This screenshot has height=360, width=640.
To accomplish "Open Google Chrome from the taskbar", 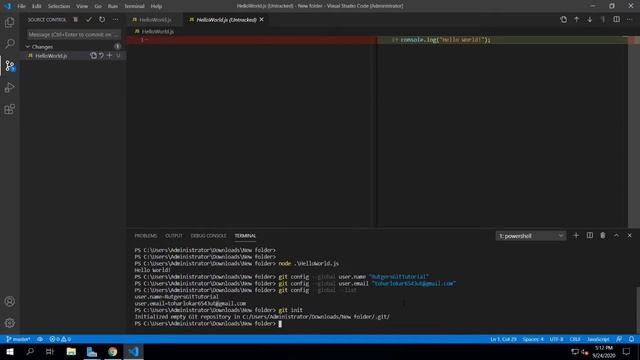I will pyautogui.click(x=113, y=351).
